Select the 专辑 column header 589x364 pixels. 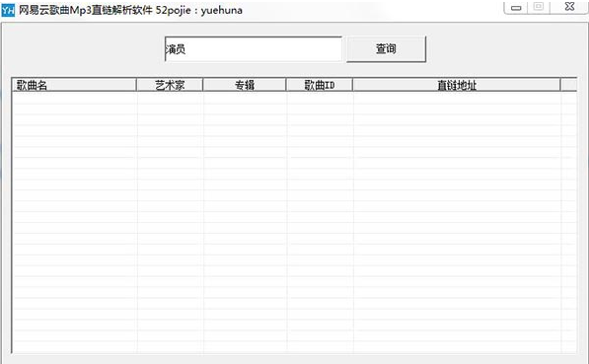(245, 85)
